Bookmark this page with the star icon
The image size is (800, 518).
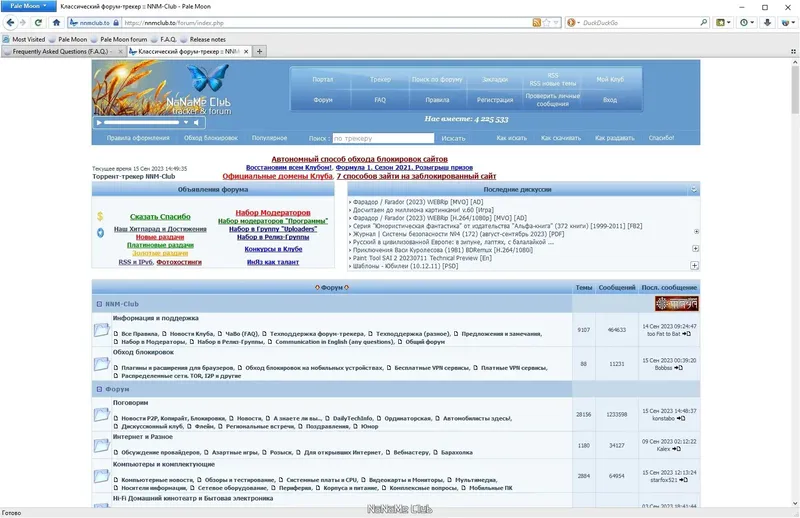(x=546, y=22)
